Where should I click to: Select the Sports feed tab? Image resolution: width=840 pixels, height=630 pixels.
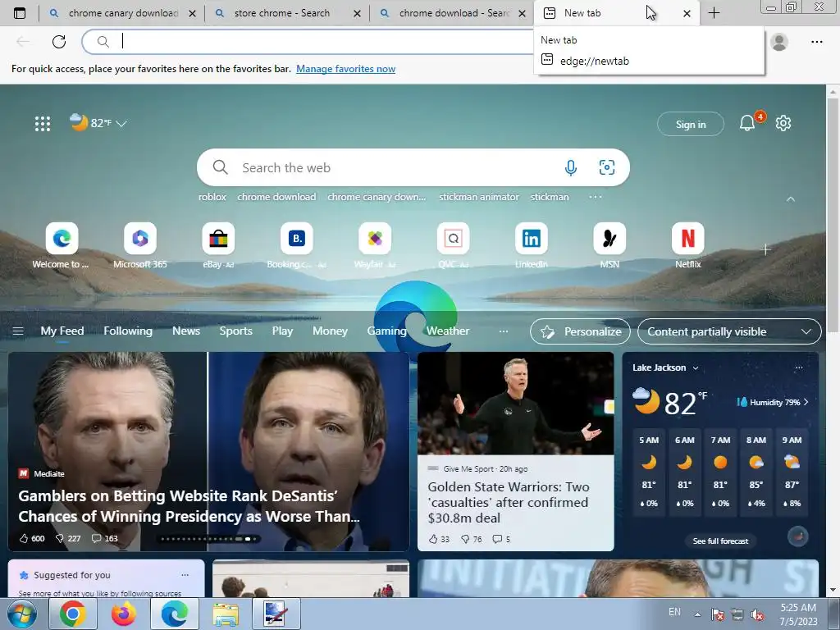pos(235,331)
